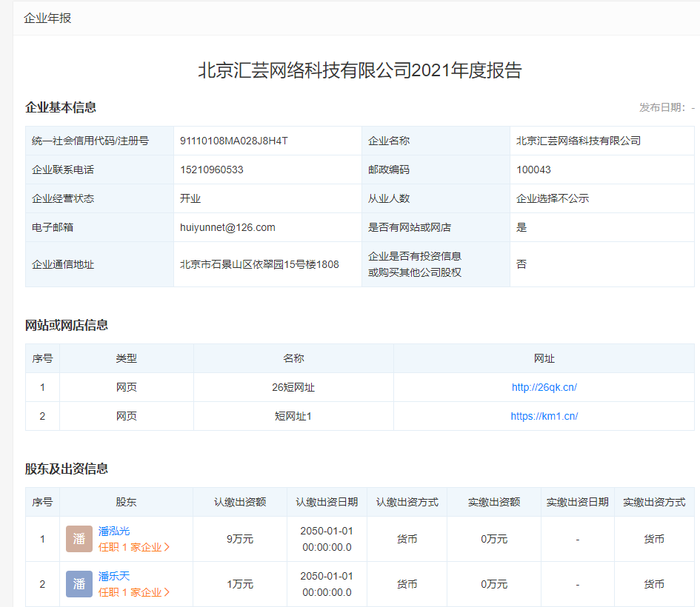The height and width of the screenshot is (607, 700).
Task: Click the blue 潘 avatar for 潘乐天
Action: (x=79, y=584)
